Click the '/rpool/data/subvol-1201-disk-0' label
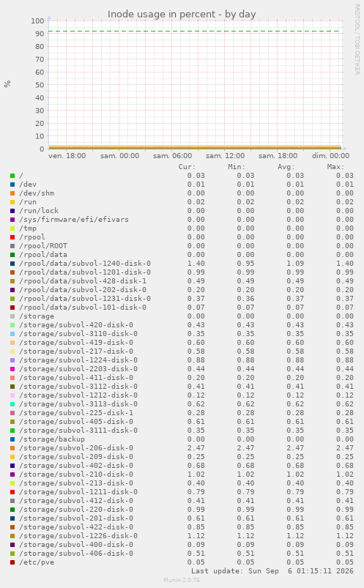The width and height of the screenshot is (364, 588). 85,272
